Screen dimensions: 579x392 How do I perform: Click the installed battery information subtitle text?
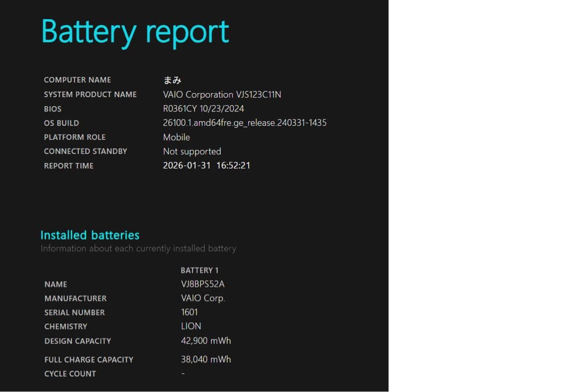tap(138, 248)
